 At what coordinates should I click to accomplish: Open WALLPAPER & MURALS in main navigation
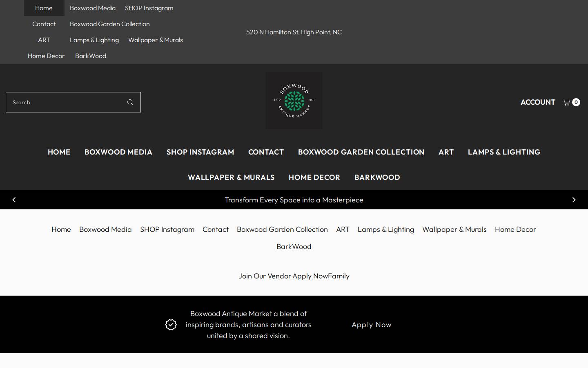tap(231, 177)
